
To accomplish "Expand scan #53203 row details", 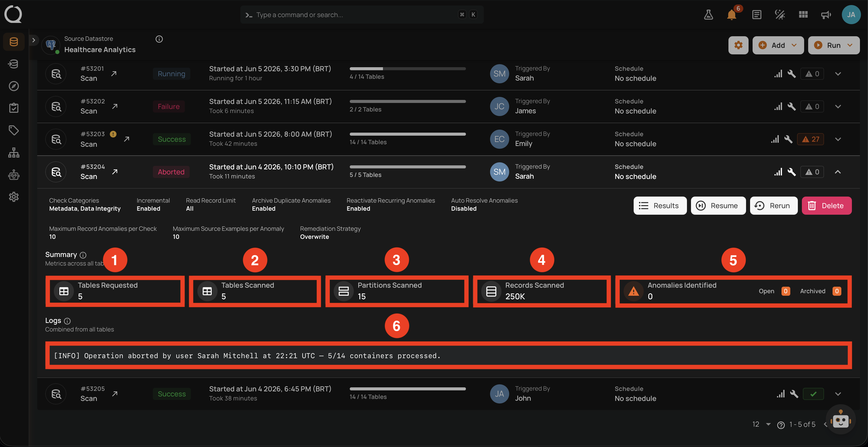I will (x=838, y=139).
